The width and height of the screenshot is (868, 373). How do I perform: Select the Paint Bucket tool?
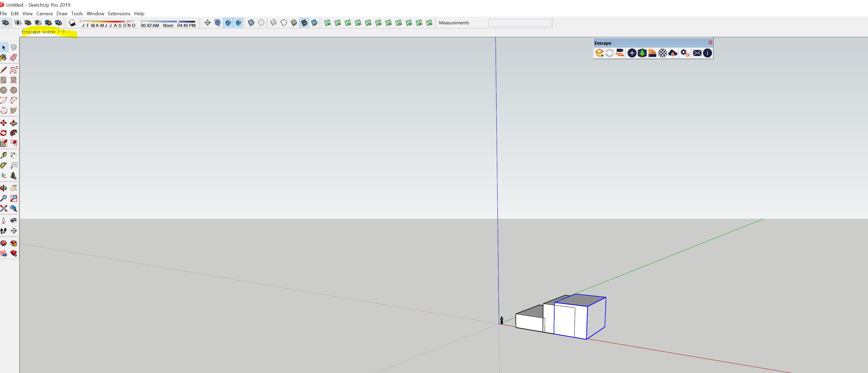click(x=4, y=58)
